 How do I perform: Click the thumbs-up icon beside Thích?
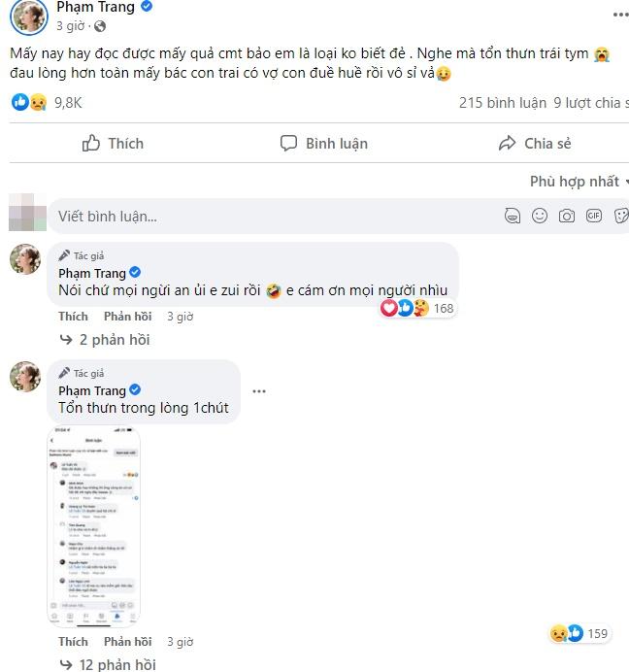tap(91, 144)
